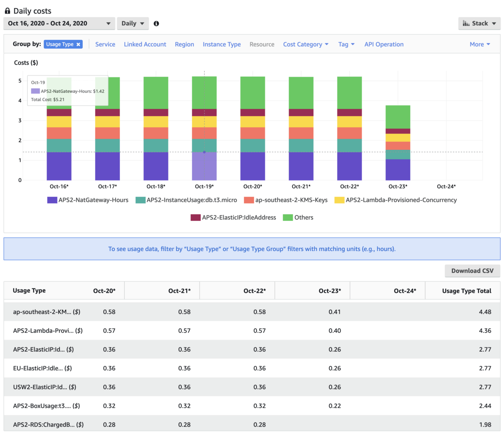Viewport: 504px width, 435px height.
Task: Toggle the green Others legend swatch
Action: [x=288, y=217]
